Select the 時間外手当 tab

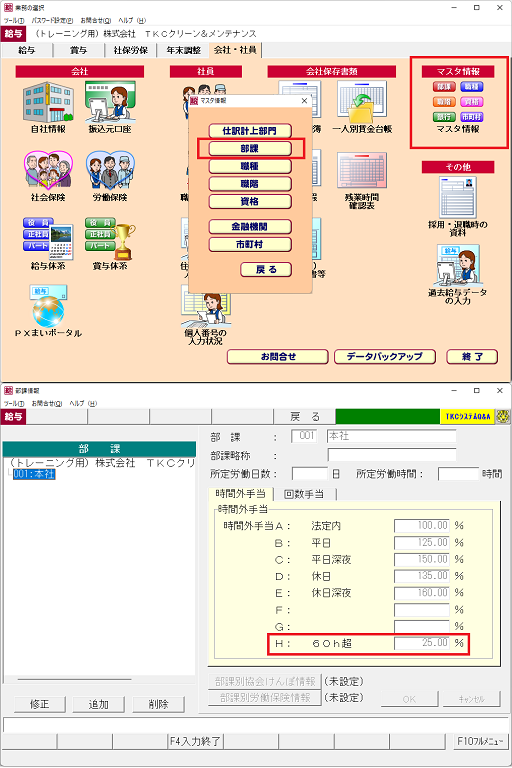241,494
